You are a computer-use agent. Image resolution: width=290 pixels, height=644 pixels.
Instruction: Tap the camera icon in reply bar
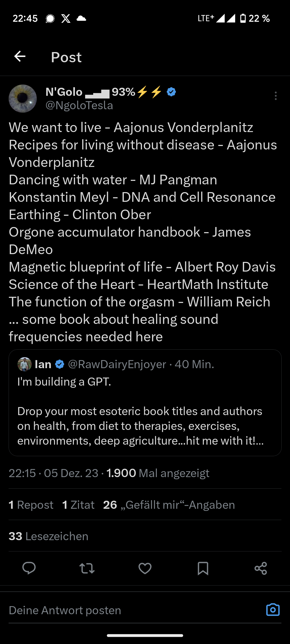pyautogui.click(x=273, y=610)
